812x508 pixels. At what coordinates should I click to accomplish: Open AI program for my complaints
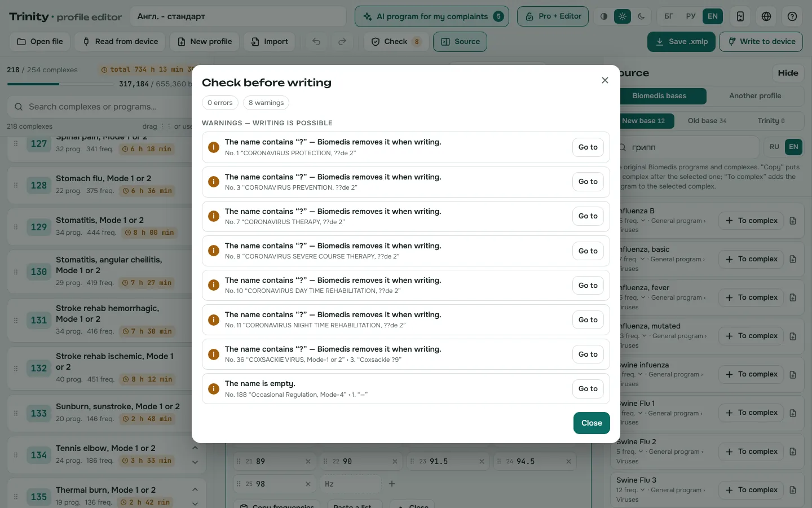(432, 16)
